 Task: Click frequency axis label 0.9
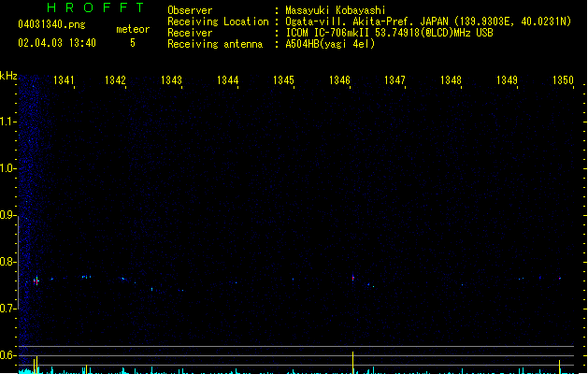(x=7, y=215)
